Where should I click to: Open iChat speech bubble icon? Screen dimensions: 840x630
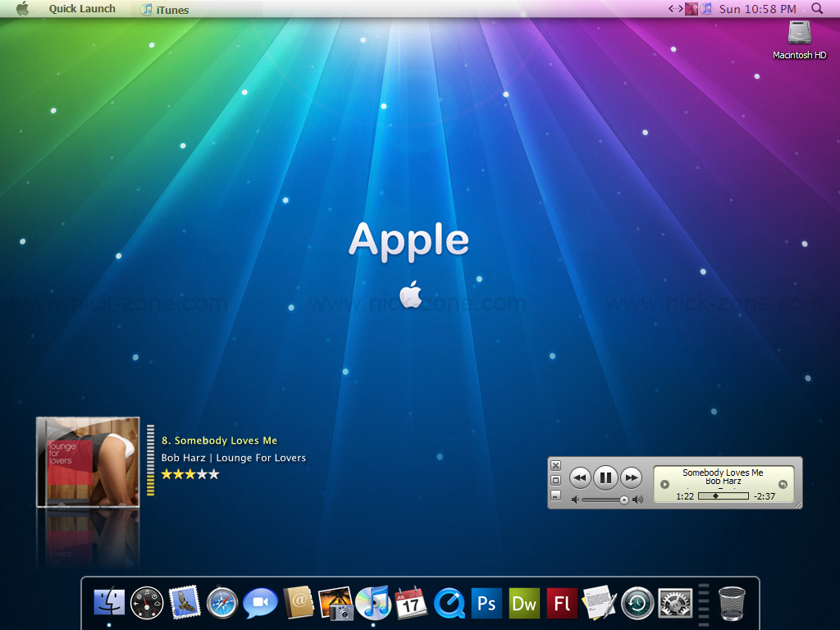click(260, 603)
